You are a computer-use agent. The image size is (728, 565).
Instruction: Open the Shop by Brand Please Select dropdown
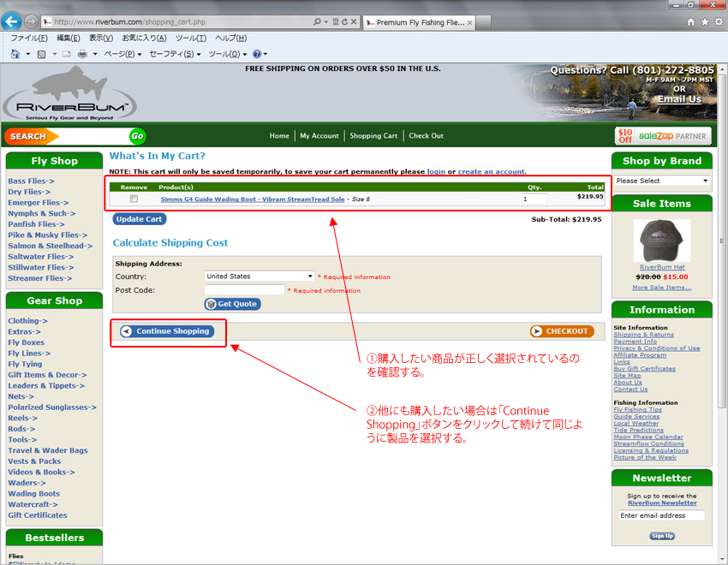click(x=662, y=181)
